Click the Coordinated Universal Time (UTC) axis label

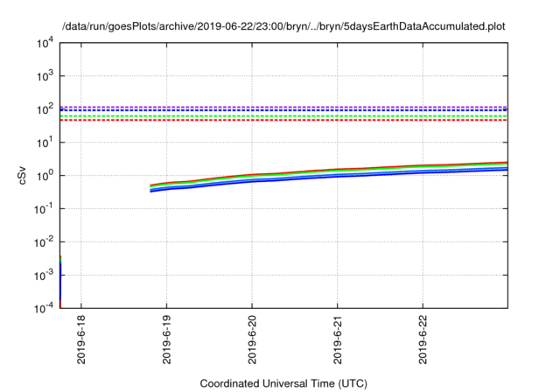pos(283,383)
